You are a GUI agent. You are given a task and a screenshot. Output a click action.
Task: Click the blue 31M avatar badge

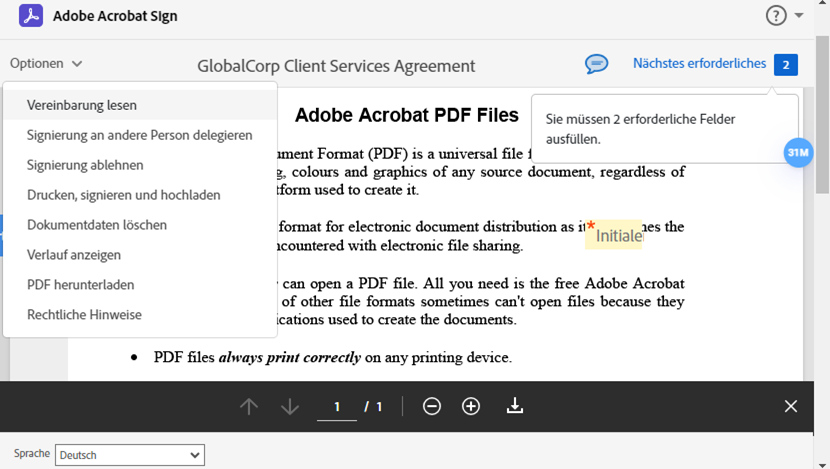(798, 152)
